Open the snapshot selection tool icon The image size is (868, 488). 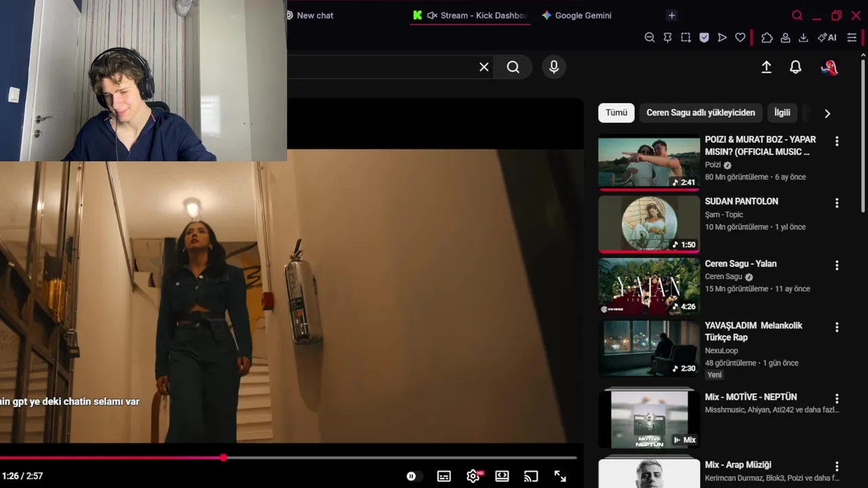pyautogui.click(x=686, y=38)
